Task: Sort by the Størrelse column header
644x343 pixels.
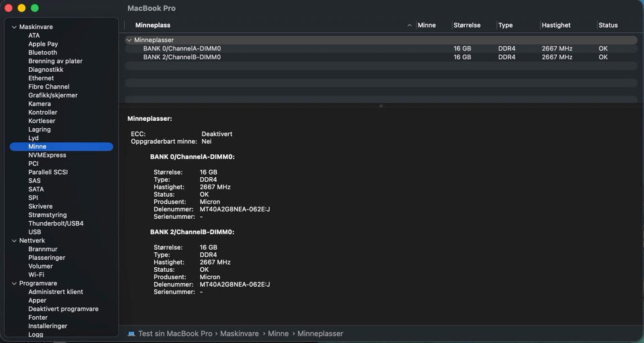Action: pos(467,26)
